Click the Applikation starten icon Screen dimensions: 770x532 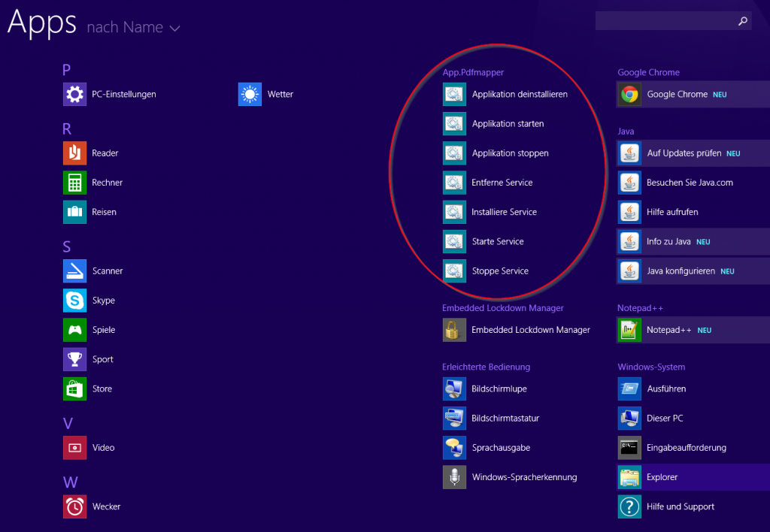(454, 124)
